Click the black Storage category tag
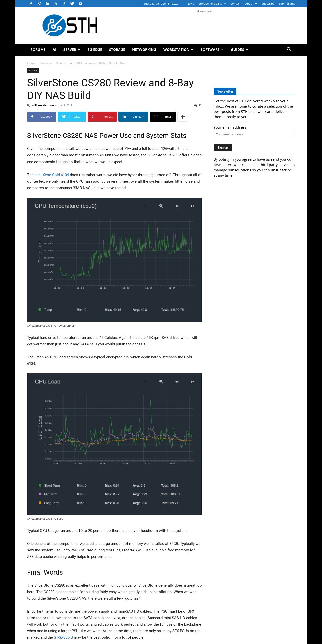 33,71
